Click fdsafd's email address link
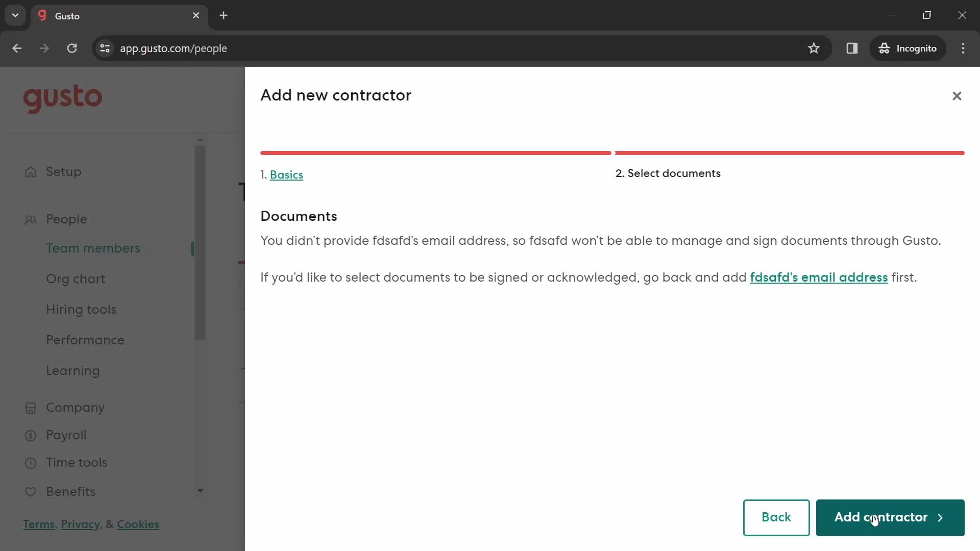 coord(819,278)
